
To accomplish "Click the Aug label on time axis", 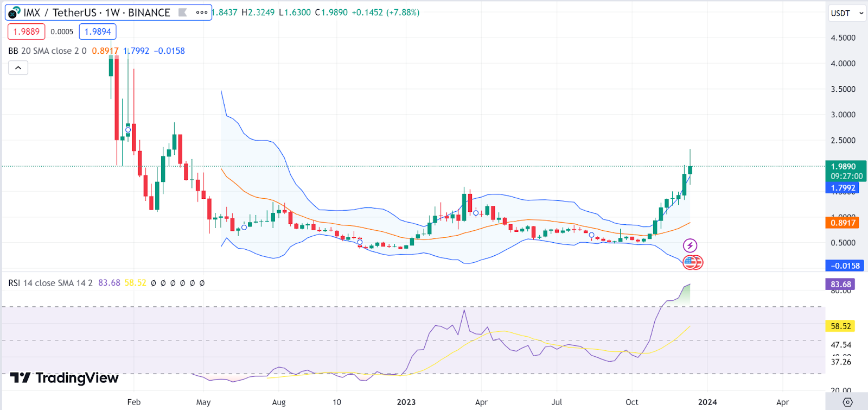I will (x=279, y=402).
